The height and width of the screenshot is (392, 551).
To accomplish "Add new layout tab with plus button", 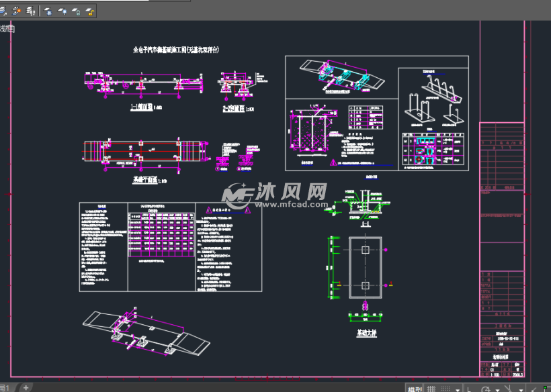I will [26, 387].
